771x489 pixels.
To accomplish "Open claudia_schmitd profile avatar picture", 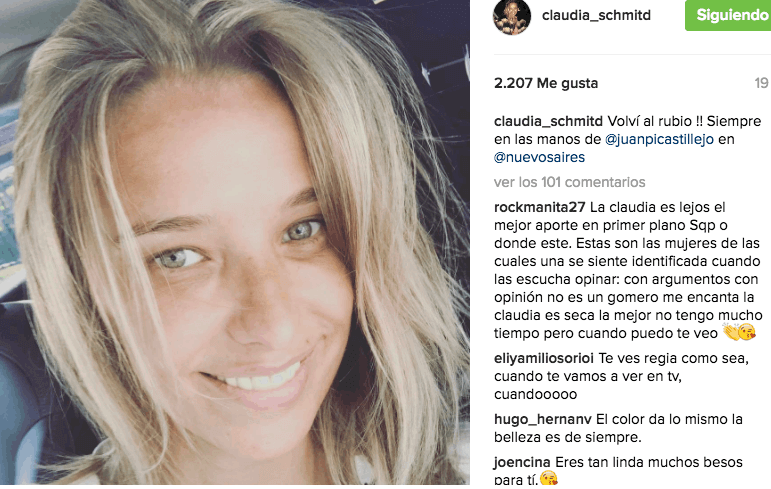I will (x=512, y=16).
